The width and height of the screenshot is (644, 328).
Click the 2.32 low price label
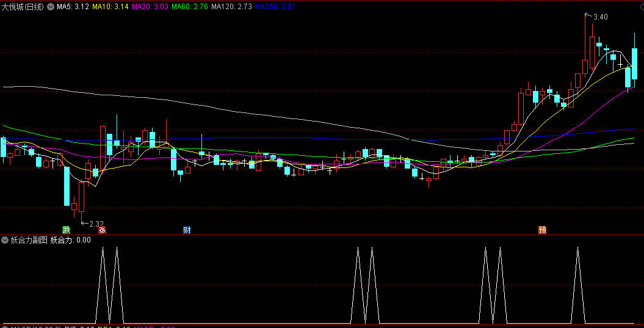point(96,224)
